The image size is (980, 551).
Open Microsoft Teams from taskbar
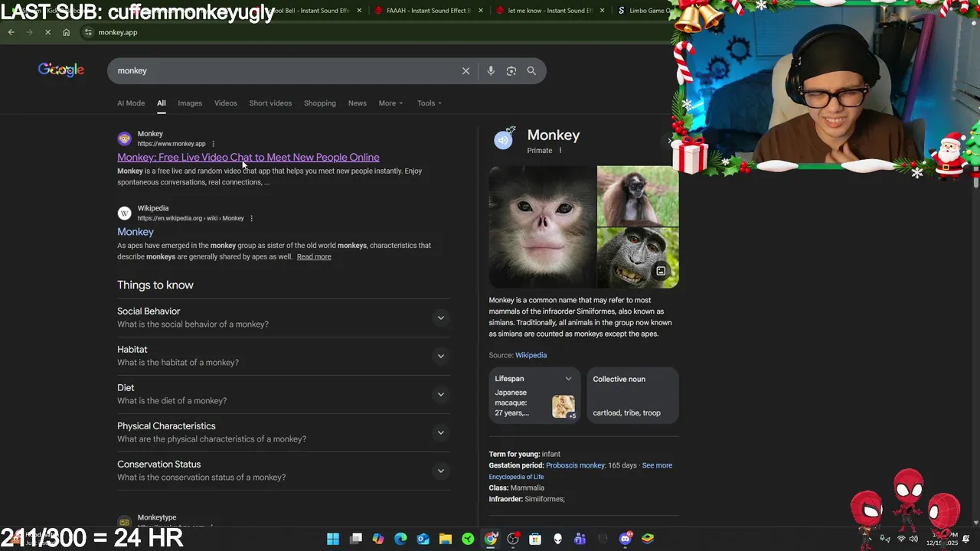coord(580,539)
